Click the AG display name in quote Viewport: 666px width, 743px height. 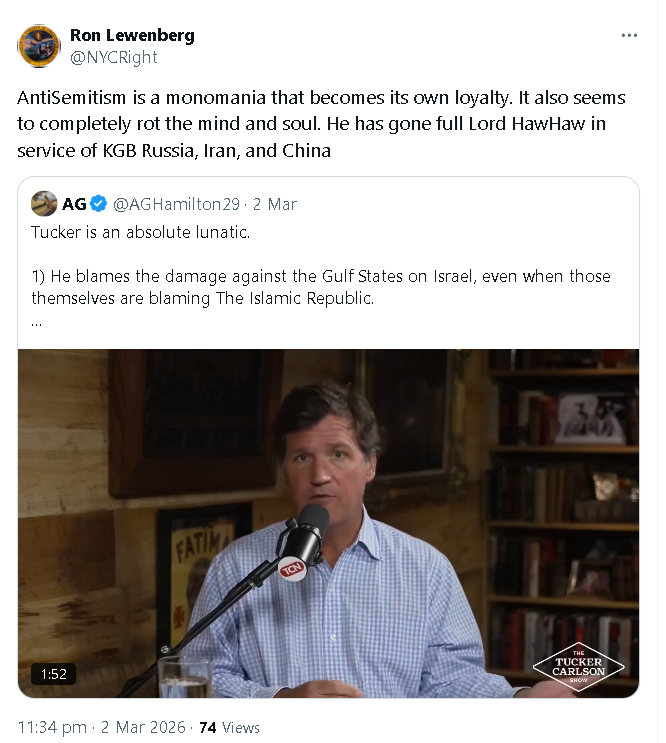(74, 204)
